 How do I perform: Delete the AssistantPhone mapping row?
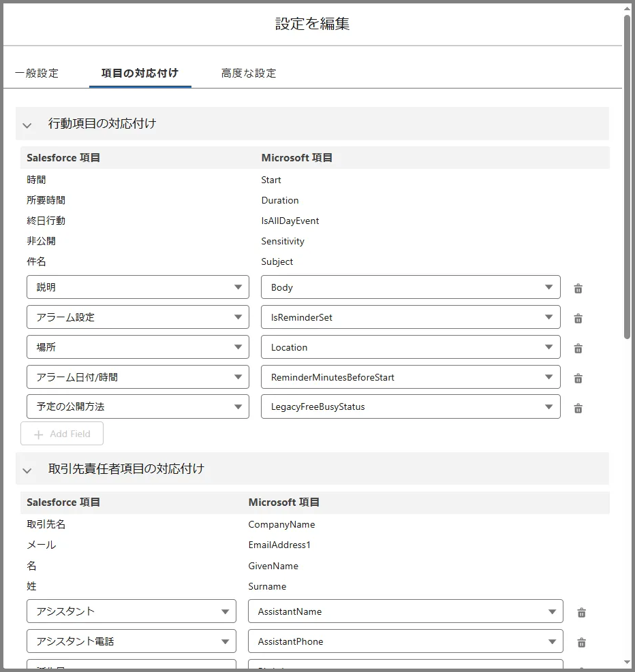[x=581, y=643]
